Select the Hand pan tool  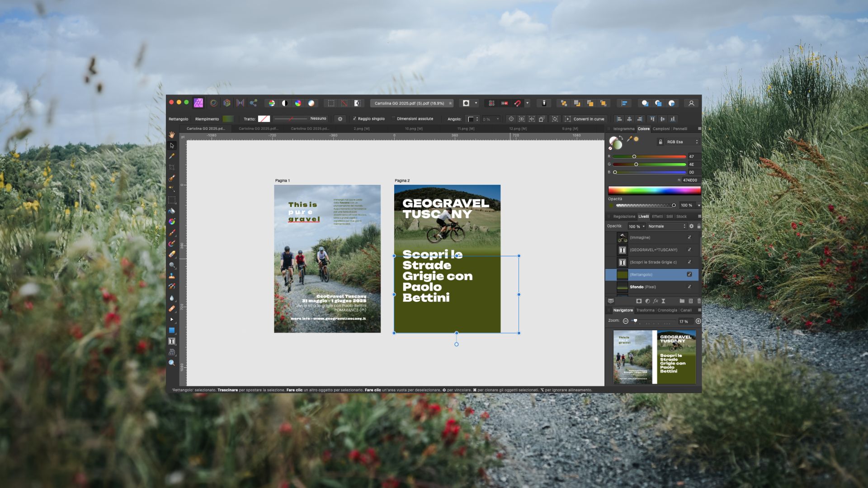(172, 135)
